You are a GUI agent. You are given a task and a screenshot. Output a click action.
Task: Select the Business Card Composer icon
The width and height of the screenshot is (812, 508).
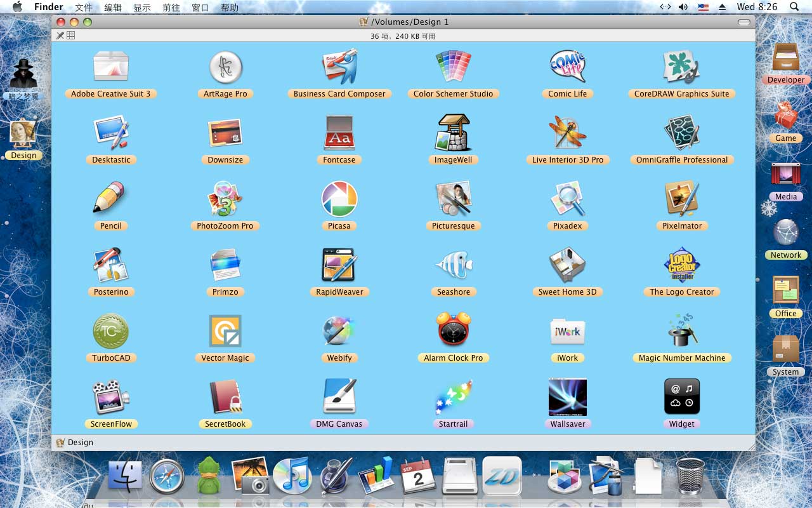339,67
